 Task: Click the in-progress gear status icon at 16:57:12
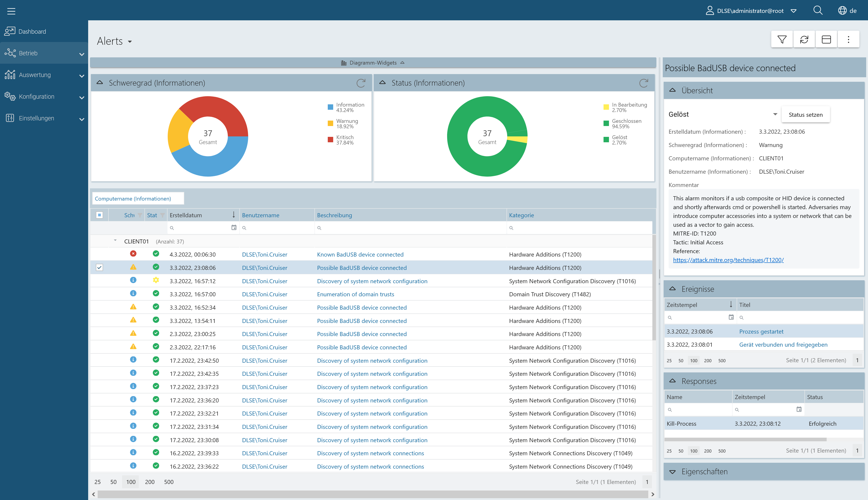(156, 280)
